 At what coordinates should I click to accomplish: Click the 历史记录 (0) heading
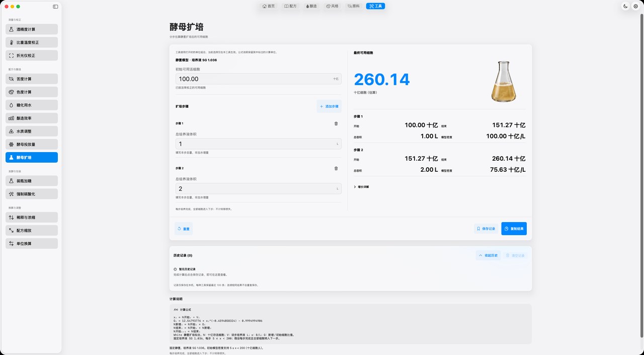pyautogui.click(x=183, y=255)
